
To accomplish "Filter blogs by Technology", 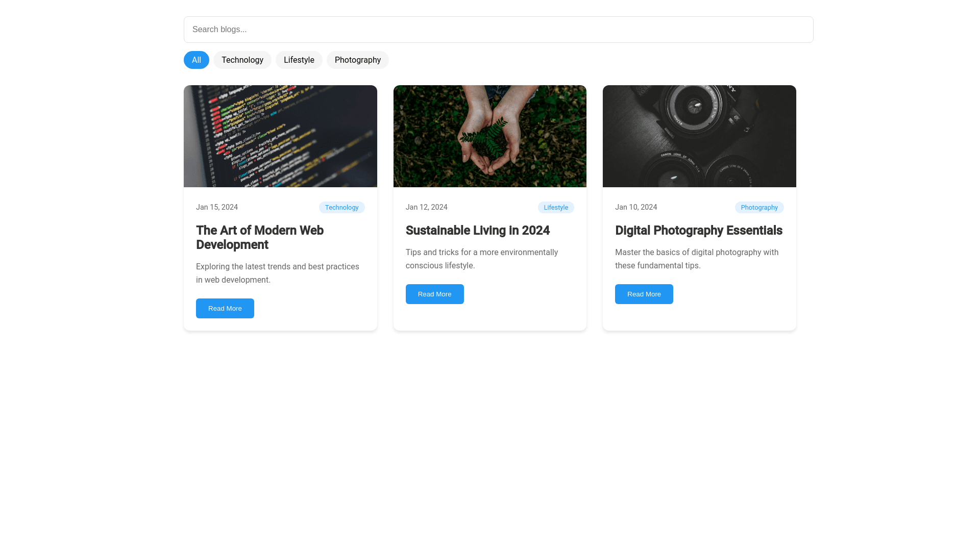I will point(242,60).
